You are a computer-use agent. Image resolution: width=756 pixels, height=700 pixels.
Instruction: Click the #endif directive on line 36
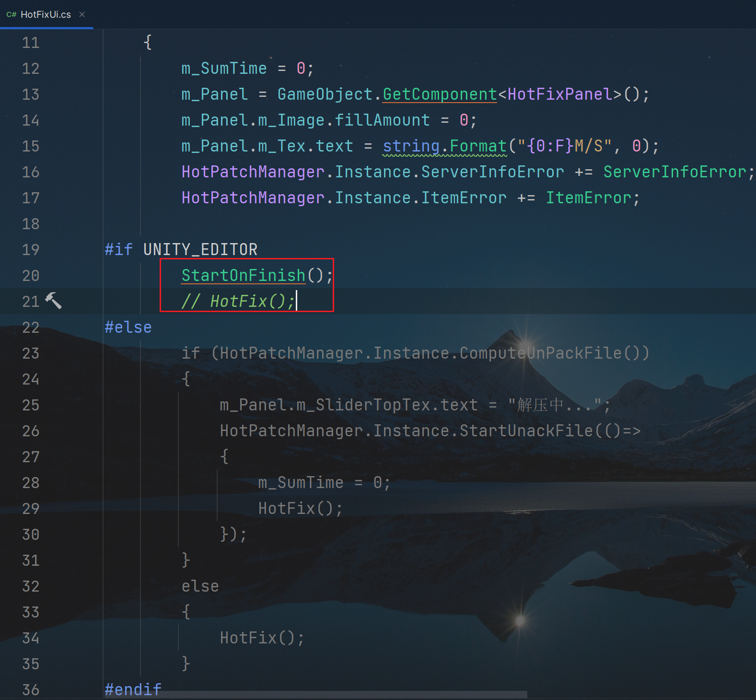133,690
